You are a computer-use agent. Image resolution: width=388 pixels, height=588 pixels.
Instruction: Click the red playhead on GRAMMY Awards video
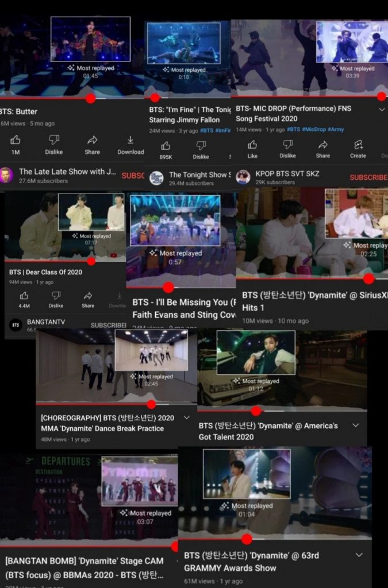247,539
